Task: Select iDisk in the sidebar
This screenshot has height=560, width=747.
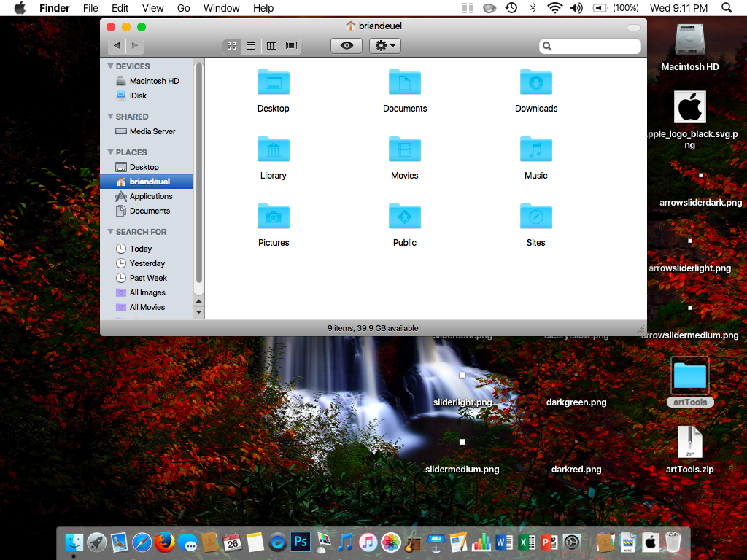Action: point(147,96)
